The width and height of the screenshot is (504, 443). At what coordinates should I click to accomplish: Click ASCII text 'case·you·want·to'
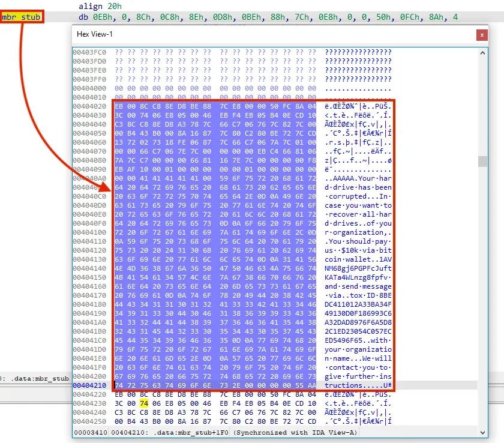(x=358, y=205)
